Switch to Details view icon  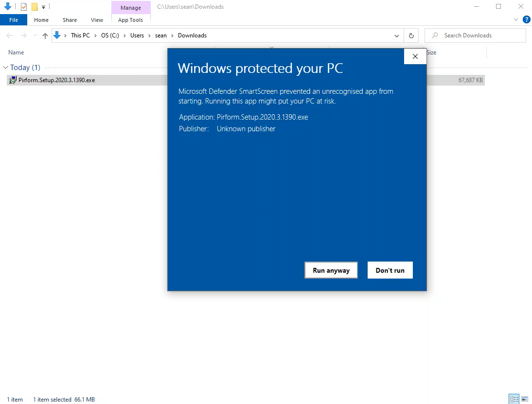[x=514, y=399]
